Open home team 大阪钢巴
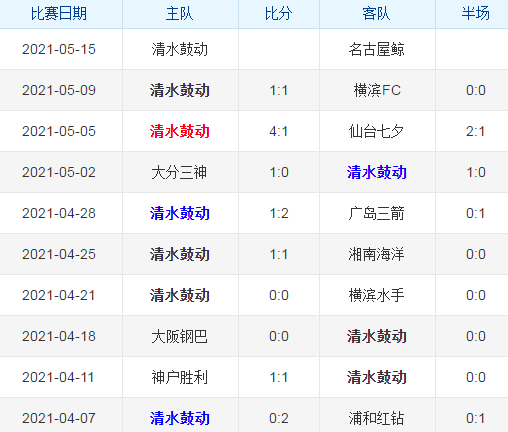This screenshot has width=508, height=432. [x=179, y=336]
